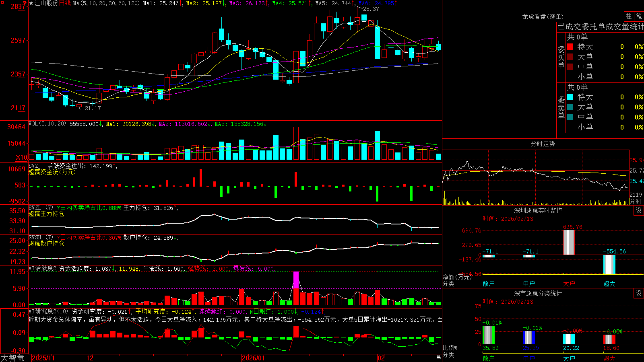This screenshot has width=644, height=362.
Task: Click the 日线 period label
Action: (x=65, y=3)
